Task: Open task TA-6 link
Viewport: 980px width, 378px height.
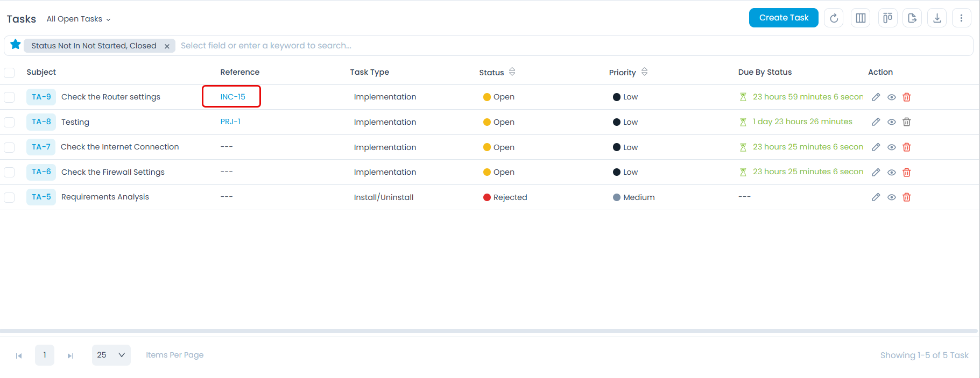Action: [41, 172]
